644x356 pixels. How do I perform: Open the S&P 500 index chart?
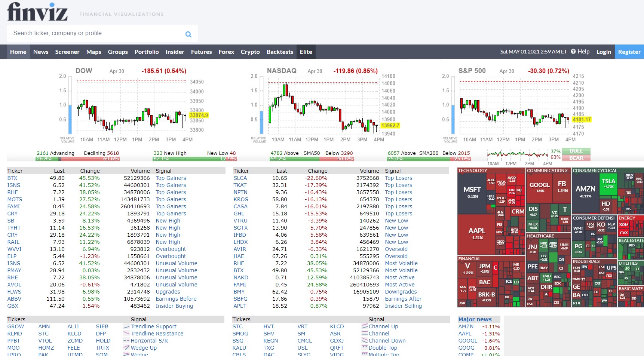(517, 105)
